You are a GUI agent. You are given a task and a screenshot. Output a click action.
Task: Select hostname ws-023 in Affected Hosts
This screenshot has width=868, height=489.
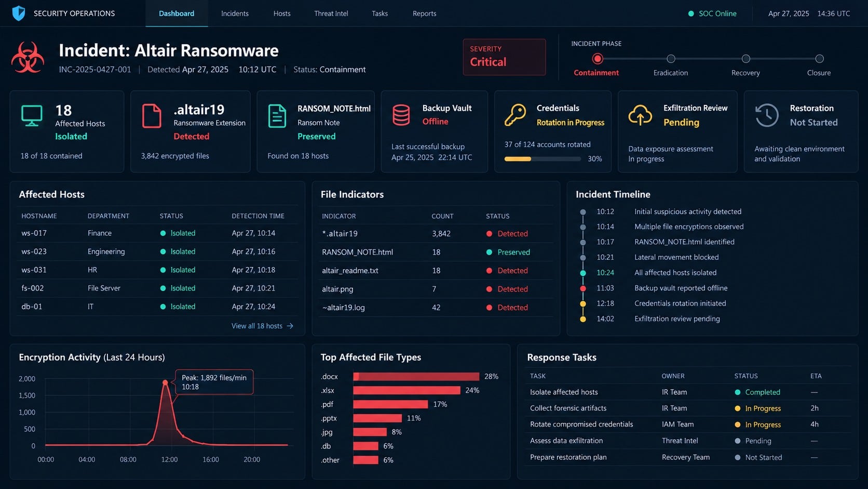[x=34, y=252]
